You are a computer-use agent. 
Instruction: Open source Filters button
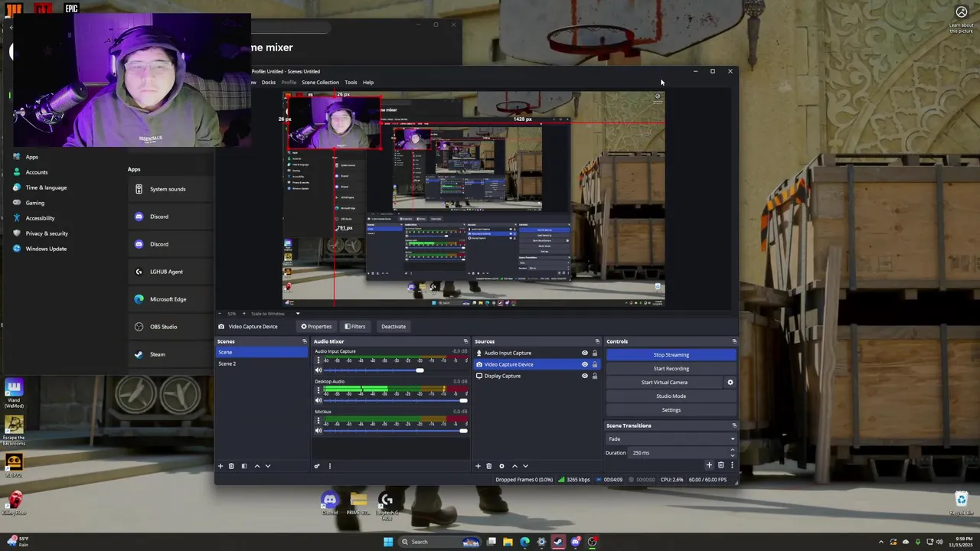click(x=354, y=327)
